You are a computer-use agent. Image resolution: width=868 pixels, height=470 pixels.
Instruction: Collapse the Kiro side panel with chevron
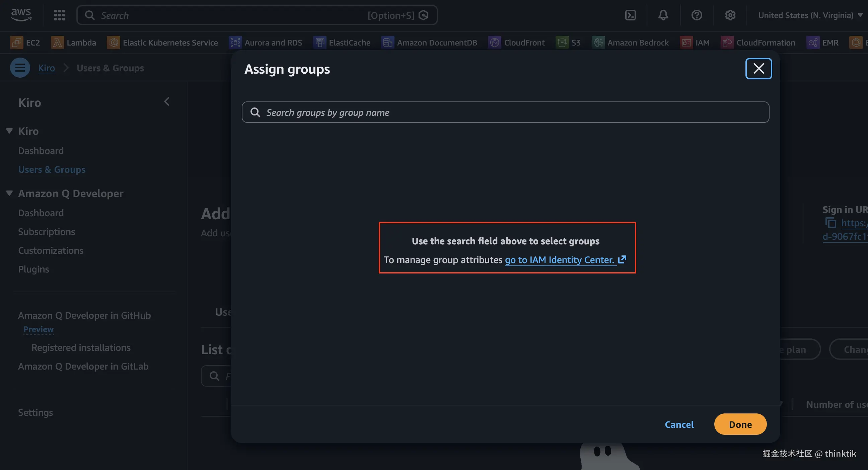click(167, 102)
